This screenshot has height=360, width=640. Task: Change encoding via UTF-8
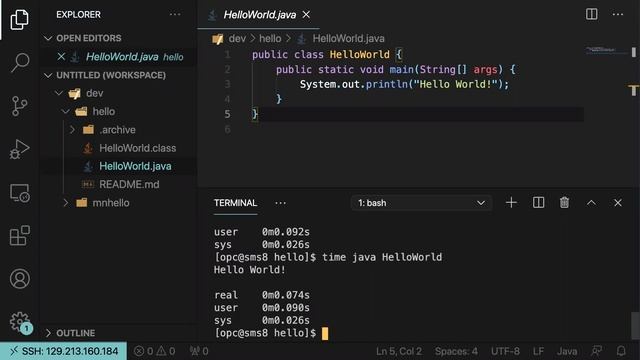tap(505, 351)
